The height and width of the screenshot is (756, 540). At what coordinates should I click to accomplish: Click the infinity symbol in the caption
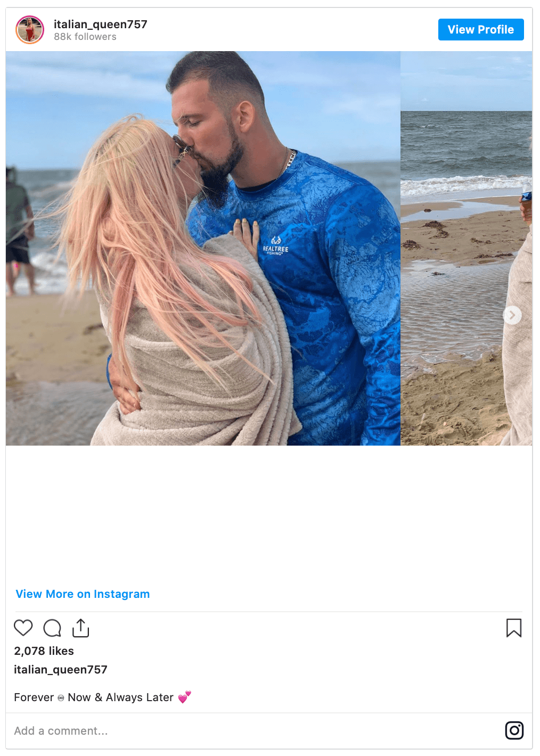pos(61,698)
